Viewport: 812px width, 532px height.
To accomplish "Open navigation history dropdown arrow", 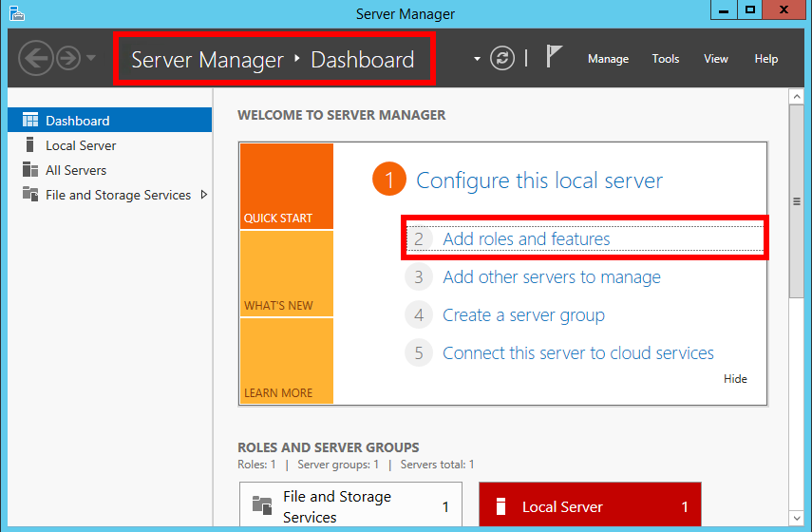I will (91, 59).
